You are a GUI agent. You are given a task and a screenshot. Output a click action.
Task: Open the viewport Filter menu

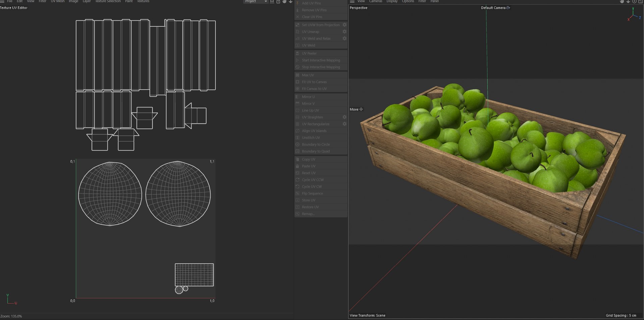422,1
